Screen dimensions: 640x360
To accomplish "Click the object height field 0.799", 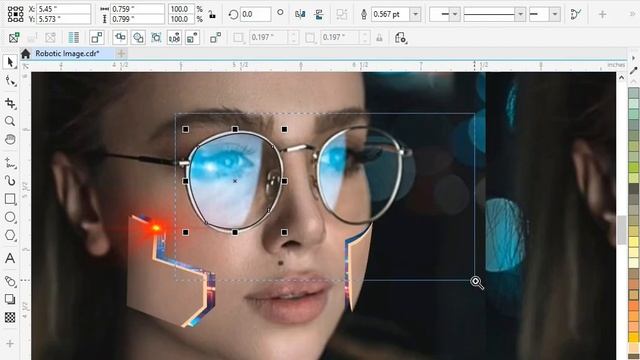I will coord(138,19).
